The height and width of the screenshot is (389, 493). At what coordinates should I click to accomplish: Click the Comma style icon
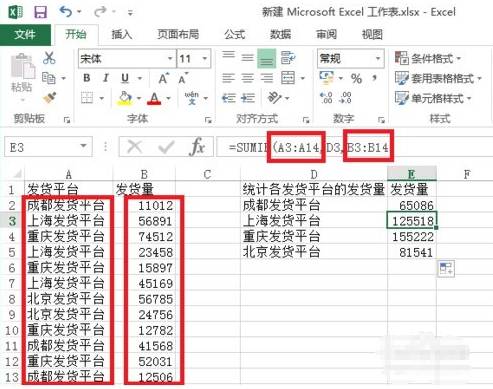(x=375, y=79)
